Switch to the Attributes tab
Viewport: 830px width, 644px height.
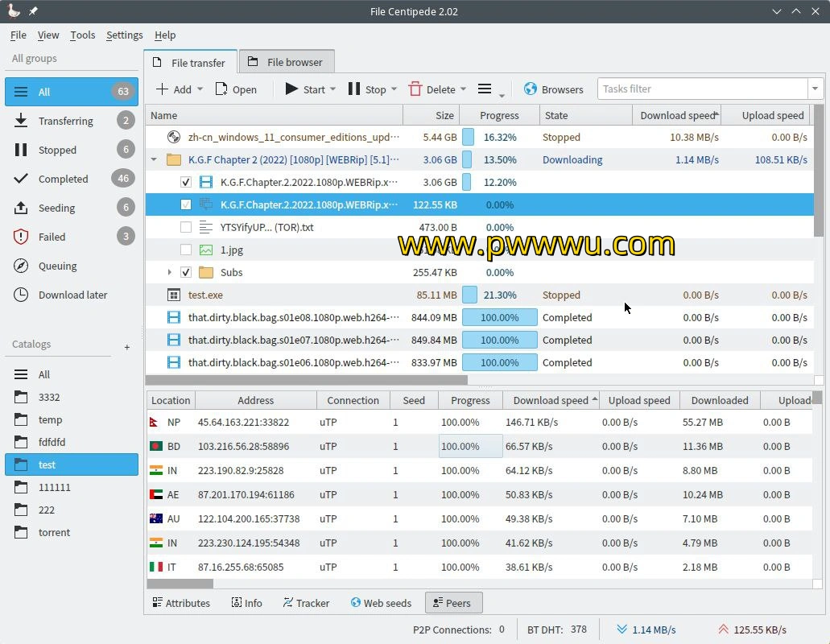(181, 603)
